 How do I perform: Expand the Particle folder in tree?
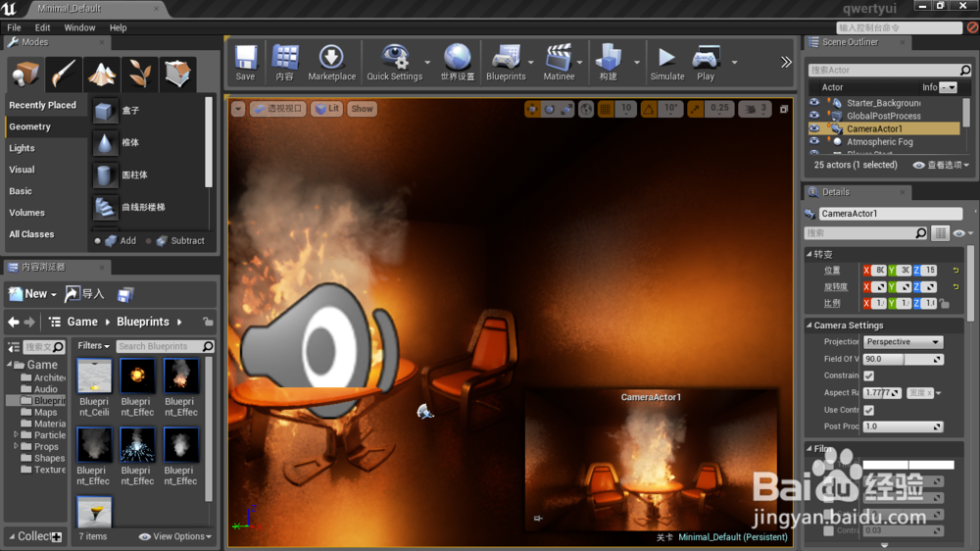[x=17, y=434]
